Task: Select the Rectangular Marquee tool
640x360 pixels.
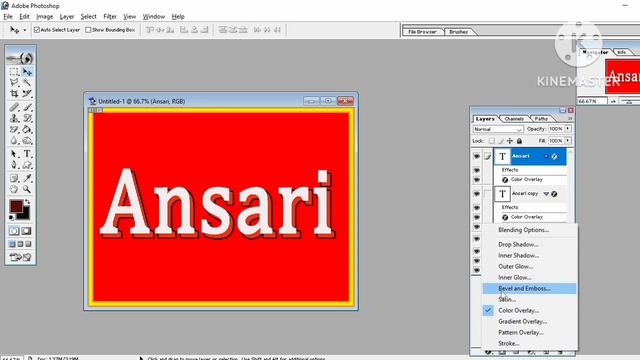Action: click(14, 72)
